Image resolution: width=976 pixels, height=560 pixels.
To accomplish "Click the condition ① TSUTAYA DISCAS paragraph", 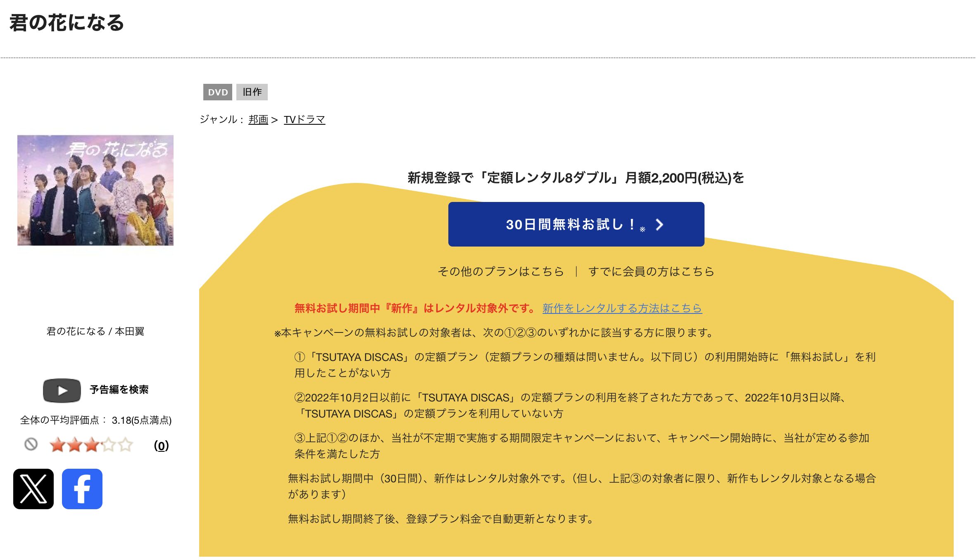I will point(585,365).
